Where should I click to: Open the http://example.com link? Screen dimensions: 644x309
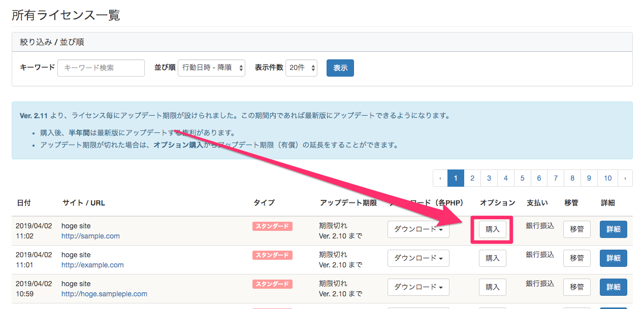[x=92, y=265]
